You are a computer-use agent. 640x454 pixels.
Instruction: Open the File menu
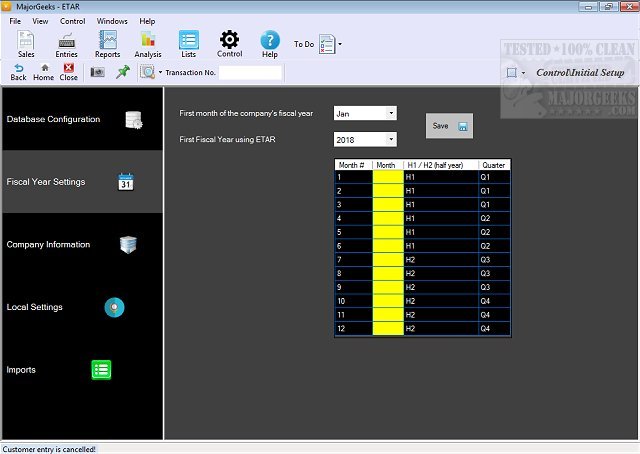pos(15,21)
